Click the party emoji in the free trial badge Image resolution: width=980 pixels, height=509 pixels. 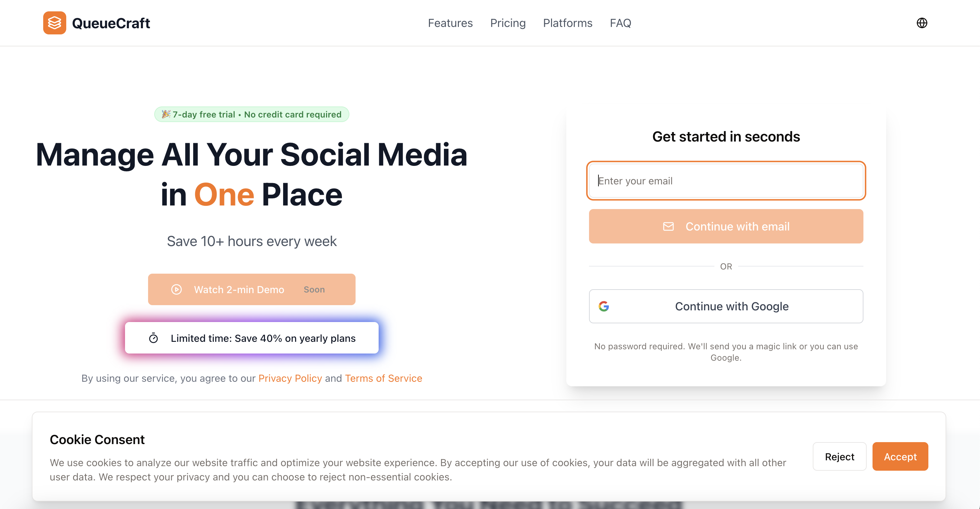(166, 114)
